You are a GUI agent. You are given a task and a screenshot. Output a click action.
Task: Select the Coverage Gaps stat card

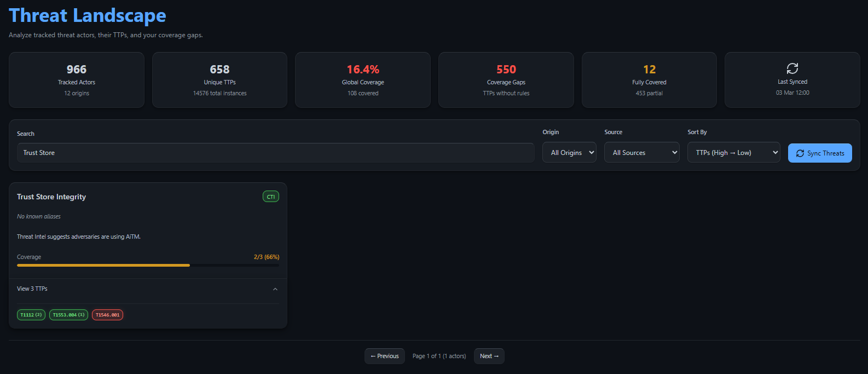pos(506,80)
